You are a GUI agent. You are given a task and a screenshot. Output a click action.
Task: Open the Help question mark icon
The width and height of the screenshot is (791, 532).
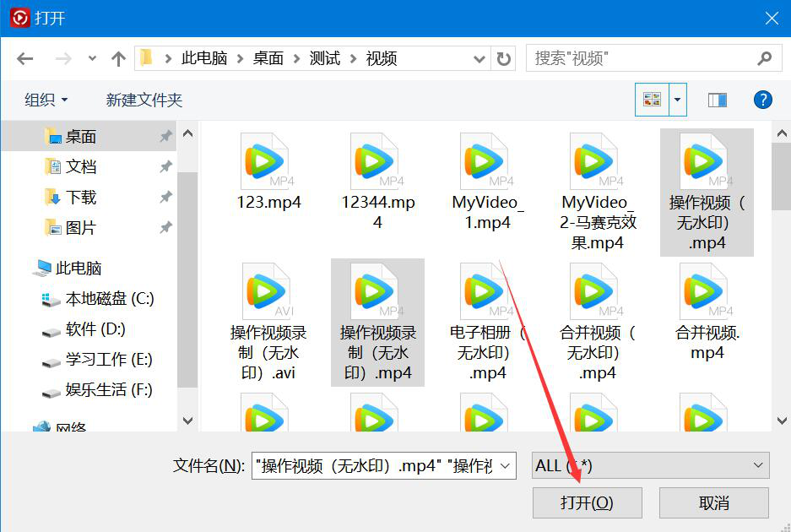click(763, 100)
